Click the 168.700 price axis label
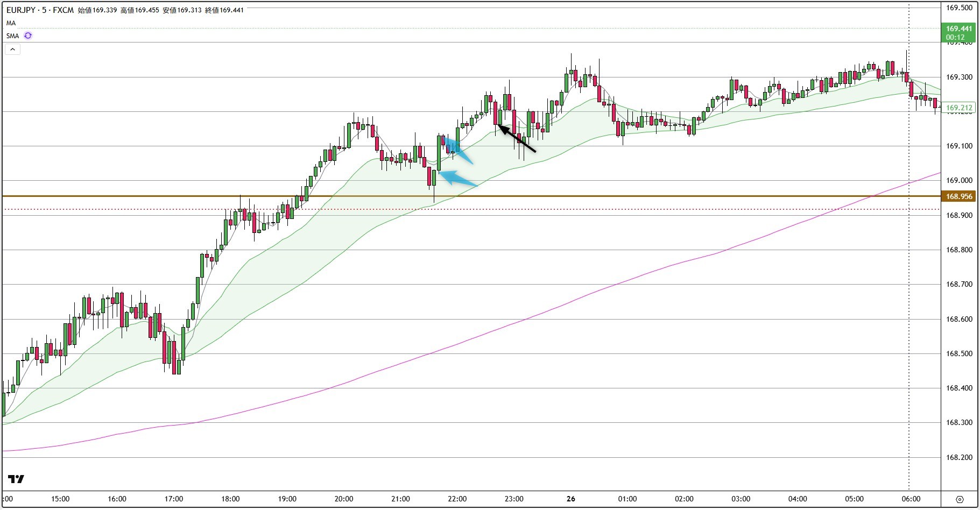 pos(959,284)
